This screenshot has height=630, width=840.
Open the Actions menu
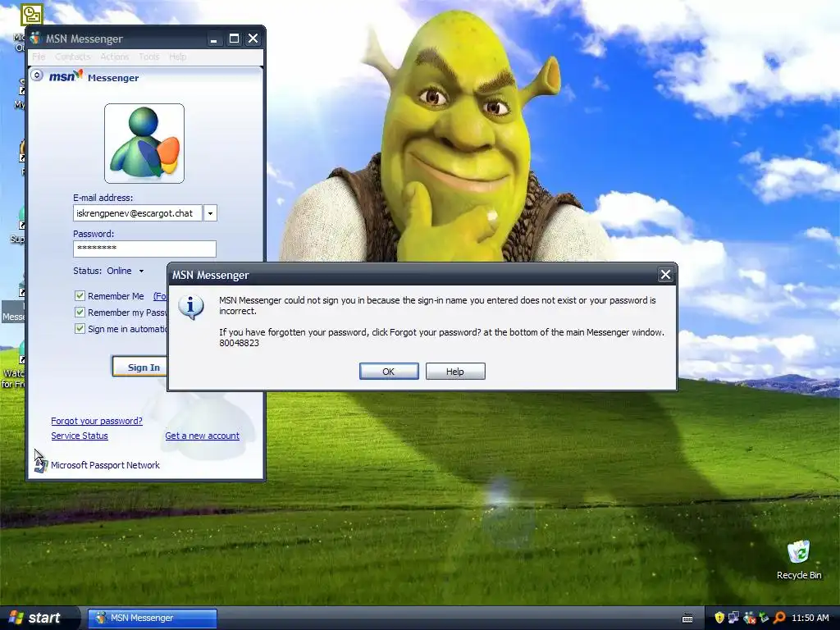[x=115, y=57]
